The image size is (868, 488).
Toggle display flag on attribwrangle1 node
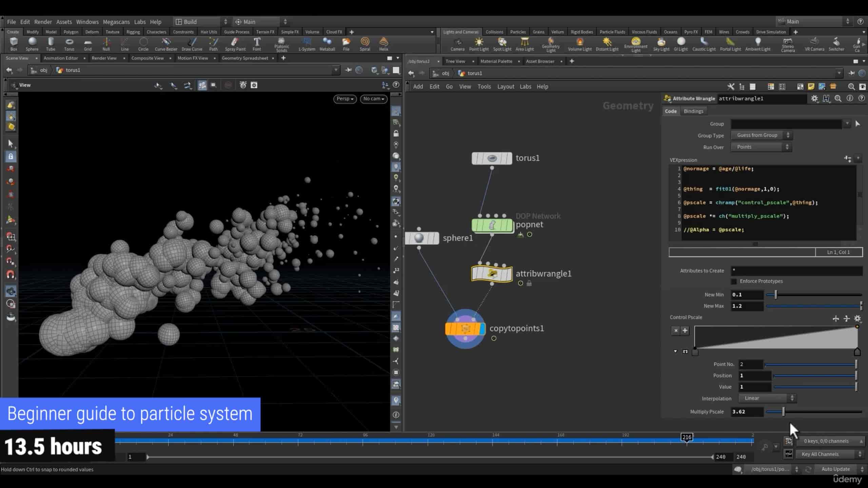(x=509, y=274)
